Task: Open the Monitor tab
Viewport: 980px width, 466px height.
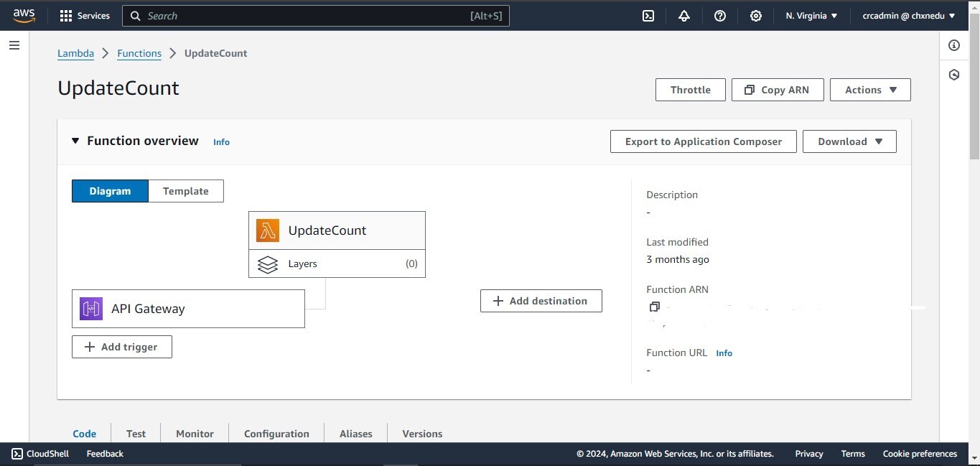Action: point(195,434)
